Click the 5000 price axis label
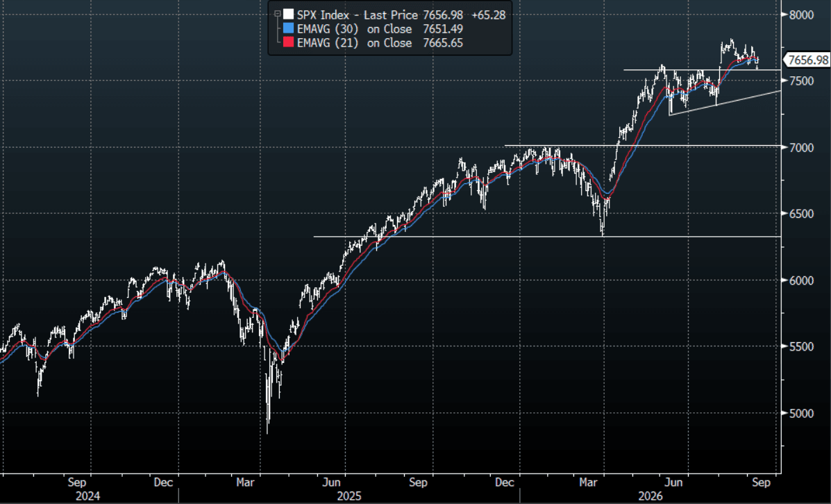This screenshot has height=504, width=831. [800, 413]
